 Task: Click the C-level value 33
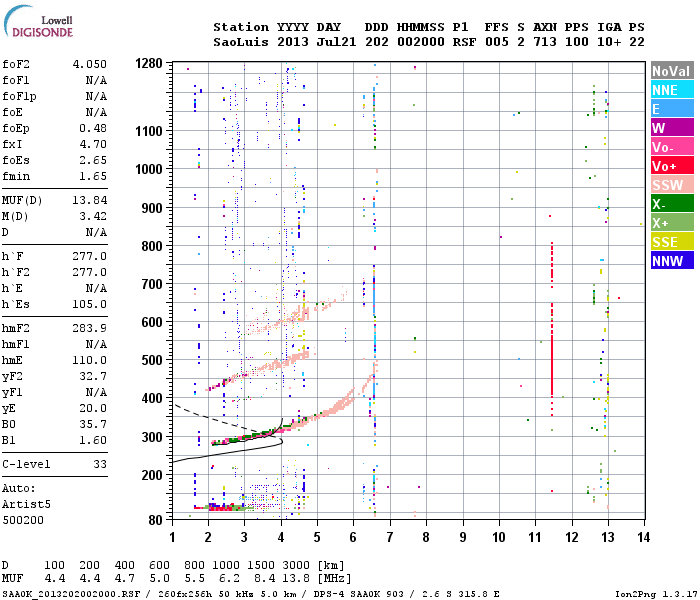[x=100, y=464]
